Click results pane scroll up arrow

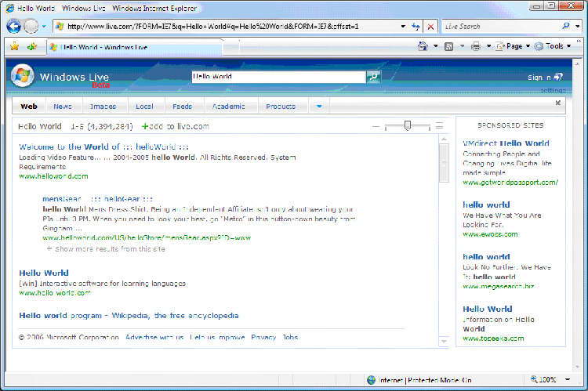click(444, 139)
